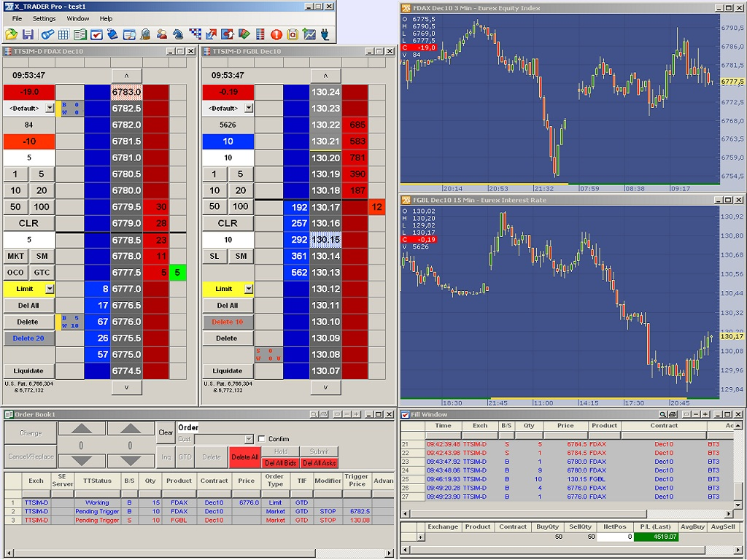
Task: Save workspace using the floppy disk icon
Action: 28,34
